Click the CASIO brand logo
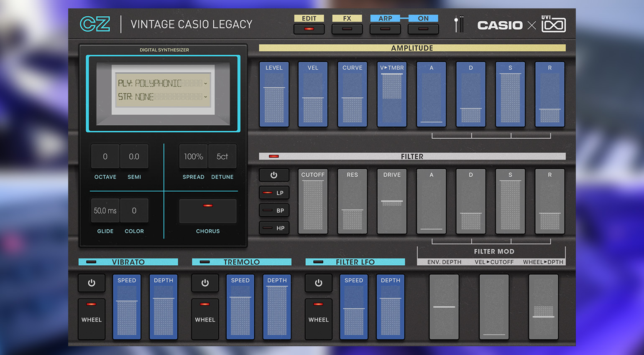Screen dimensions: 644x355 pos(500,25)
